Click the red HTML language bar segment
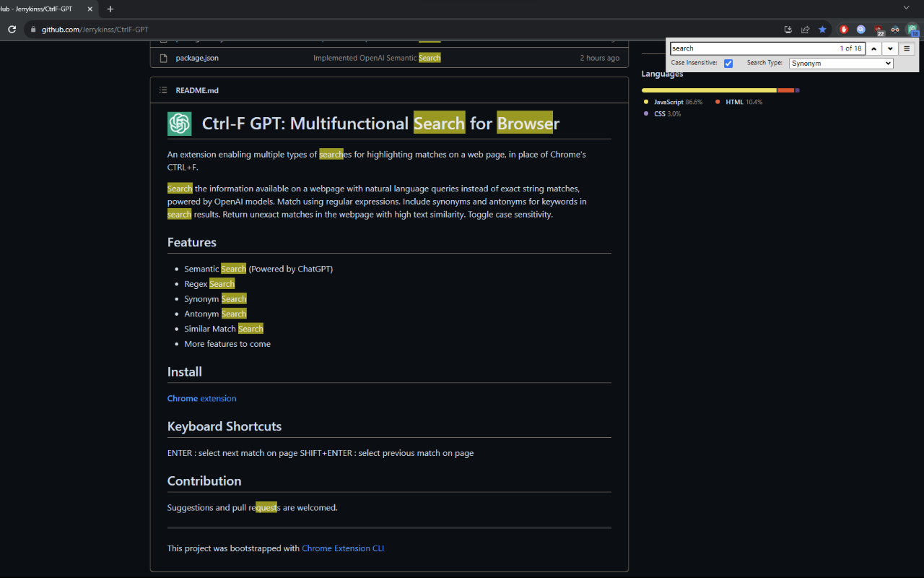This screenshot has height=578, width=924. pyautogui.click(x=785, y=90)
